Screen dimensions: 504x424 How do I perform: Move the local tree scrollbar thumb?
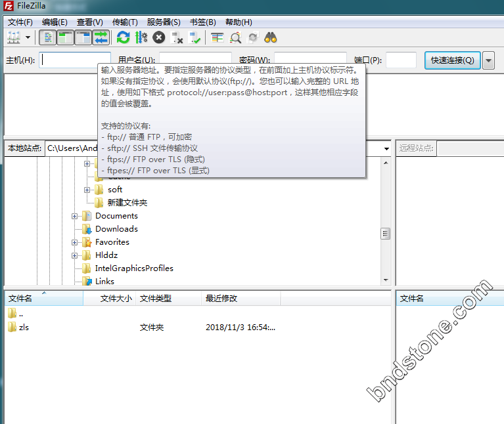(386, 234)
